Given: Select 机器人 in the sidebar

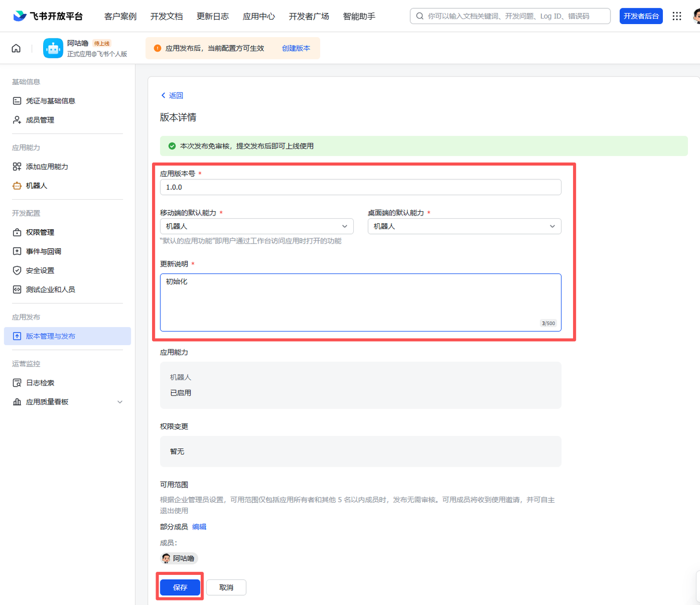Looking at the screenshot, I should point(37,186).
